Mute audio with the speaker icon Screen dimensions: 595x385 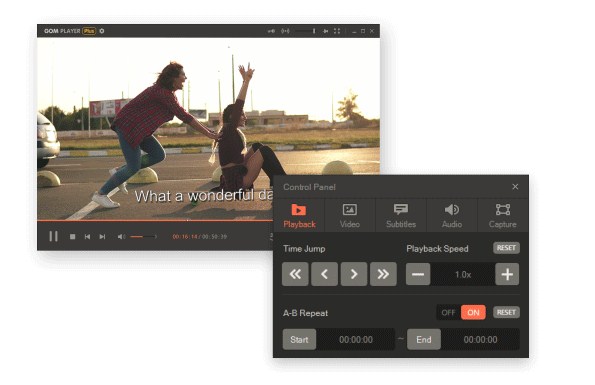click(121, 237)
